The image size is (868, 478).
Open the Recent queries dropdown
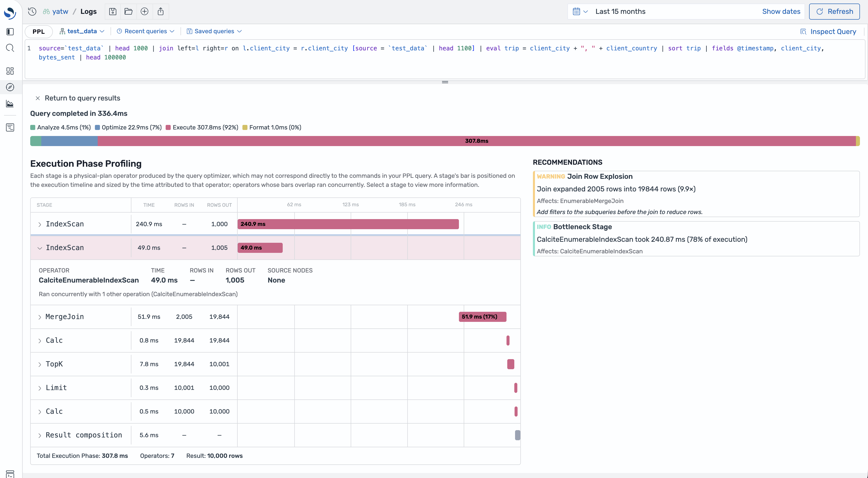(146, 31)
